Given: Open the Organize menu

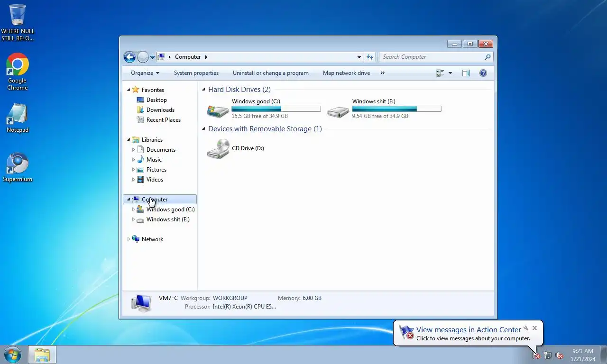Looking at the screenshot, I should [x=145, y=73].
